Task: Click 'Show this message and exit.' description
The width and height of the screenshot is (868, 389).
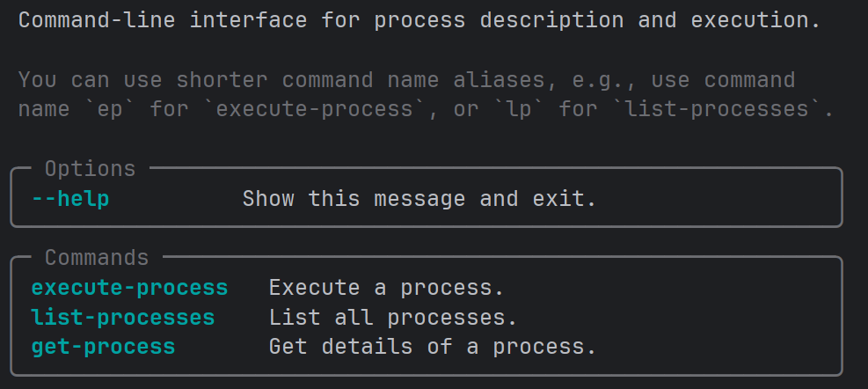Action: (419, 199)
